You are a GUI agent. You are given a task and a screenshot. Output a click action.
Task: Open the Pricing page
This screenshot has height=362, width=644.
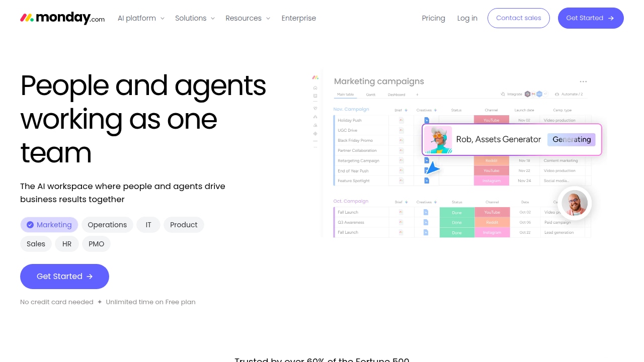(x=434, y=18)
